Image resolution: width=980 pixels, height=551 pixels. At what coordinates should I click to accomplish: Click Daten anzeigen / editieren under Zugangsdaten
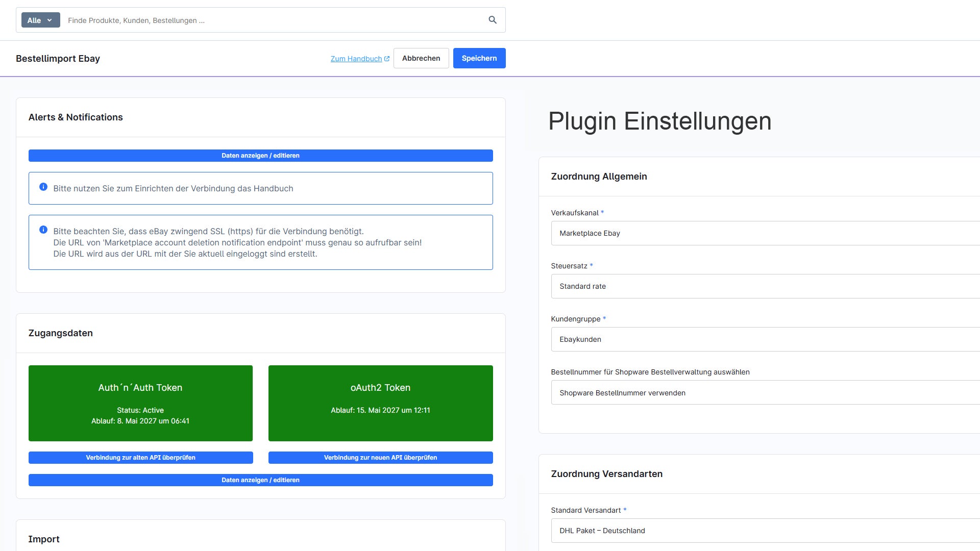pyautogui.click(x=261, y=480)
